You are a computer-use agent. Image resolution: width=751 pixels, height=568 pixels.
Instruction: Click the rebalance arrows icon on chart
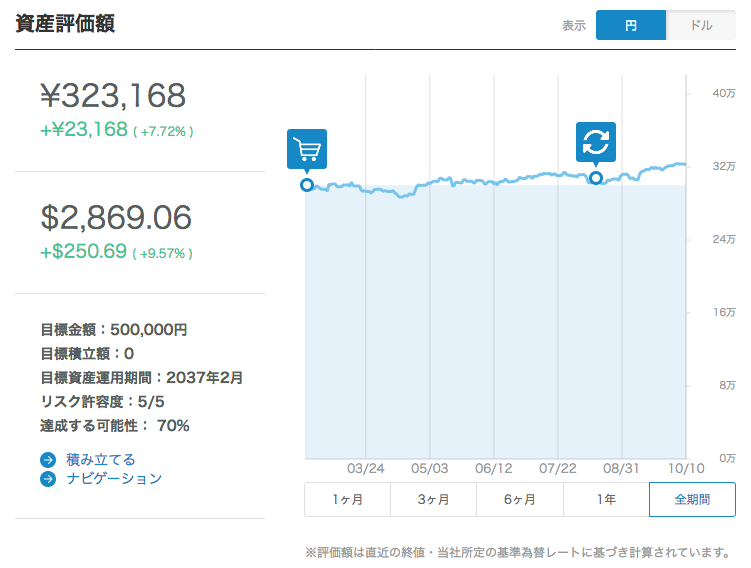click(596, 141)
